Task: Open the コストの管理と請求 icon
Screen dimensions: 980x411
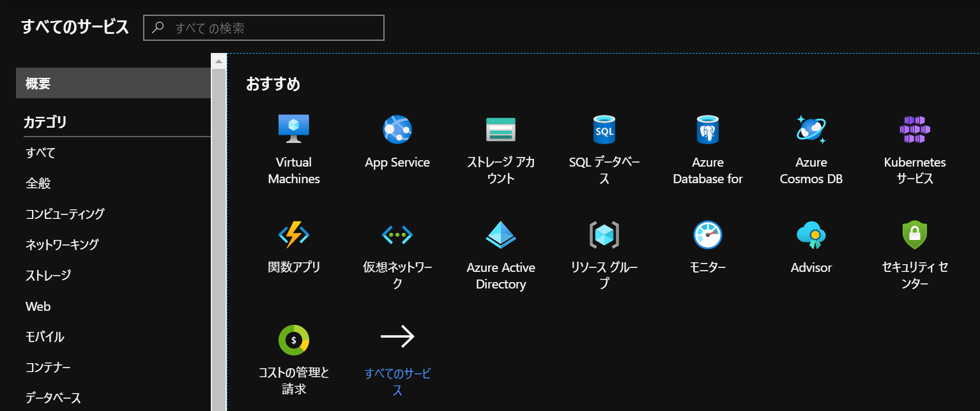Action: coord(294,340)
